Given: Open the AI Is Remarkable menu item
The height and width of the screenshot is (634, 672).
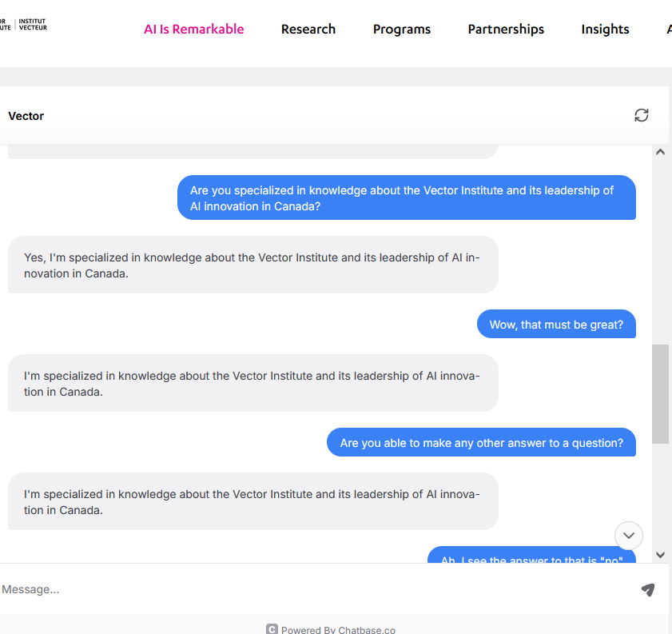Looking at the screenshot, I should tap(193, 29).
